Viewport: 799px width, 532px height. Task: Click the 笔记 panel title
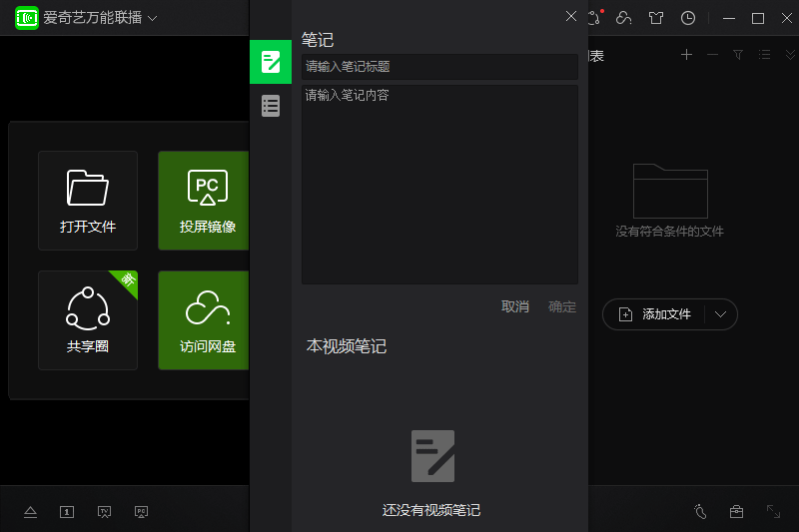point(318,40)
